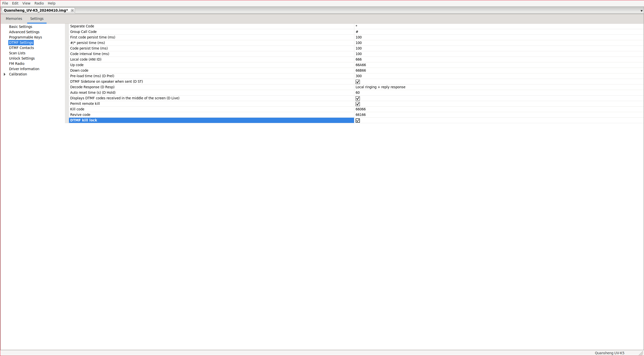Uncheck Displays DTMF codes received checkbox
Image resolution: width=644 pixels, height=356 pixels.
pos(358,98)
